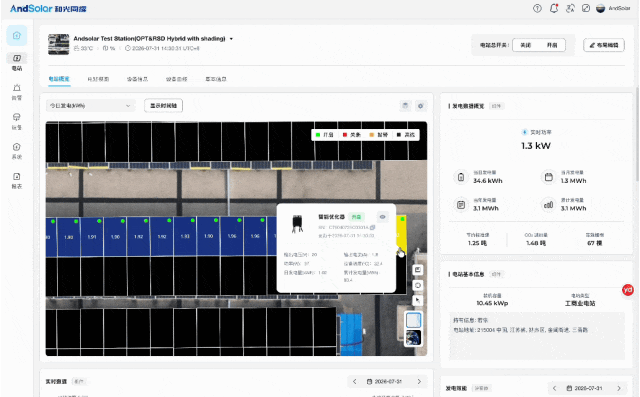Click the optimizer device image in the popup
The width and height of the screenshot is (640, 397).
(x=297, y=224)
